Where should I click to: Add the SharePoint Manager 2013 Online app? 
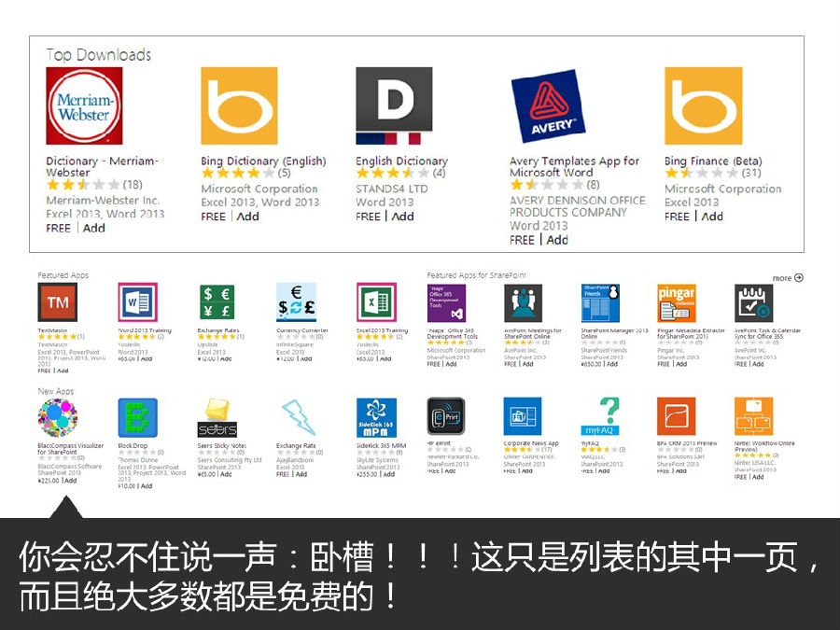[x=611, y=364]
